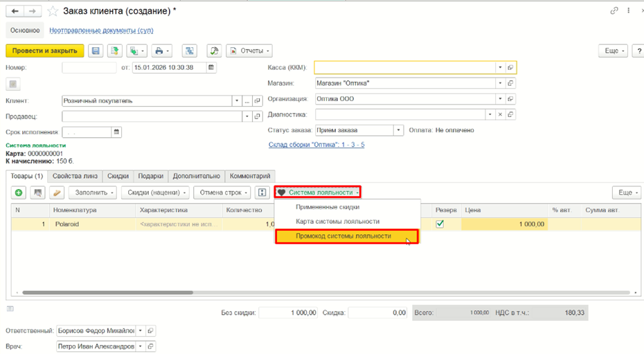Image resolution: width=644 pixels, height=354 pixels.
Task: Expand the Касса (ККМ) dropdown
Action: pos(500,67)
